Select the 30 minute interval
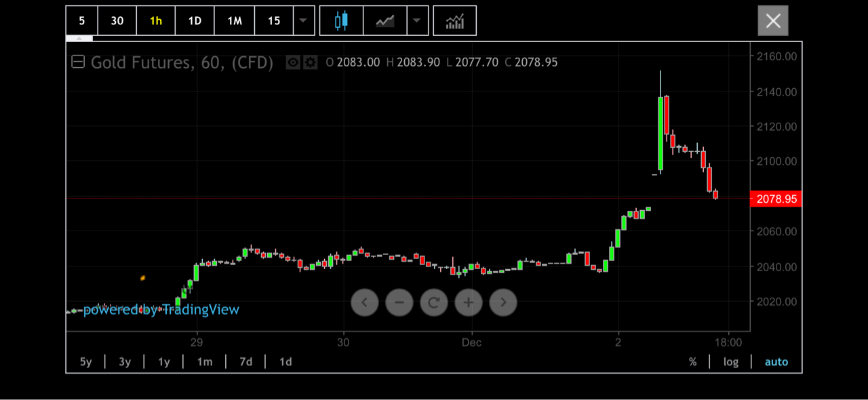 pos(117,20)
